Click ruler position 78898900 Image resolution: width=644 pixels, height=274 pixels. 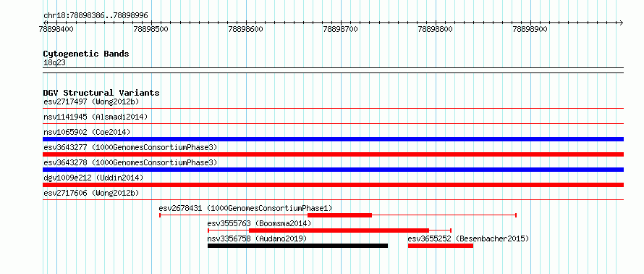click(530, 29)
